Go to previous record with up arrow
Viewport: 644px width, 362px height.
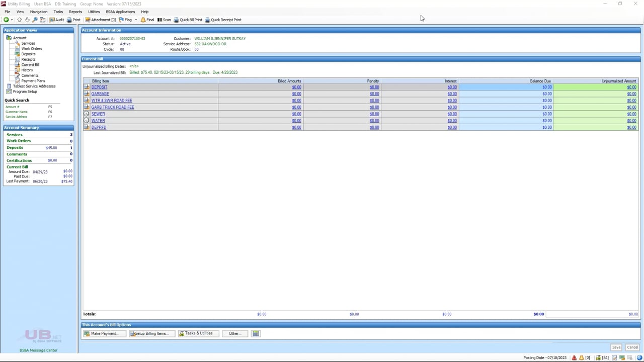pos(19,20)
